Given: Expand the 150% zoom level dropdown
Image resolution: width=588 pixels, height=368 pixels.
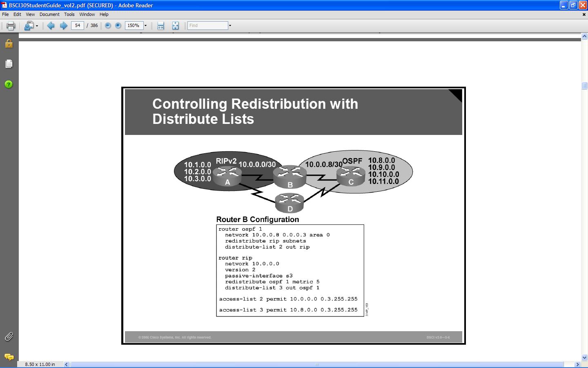Looking at the screenshot, I should tap(145, 26).
